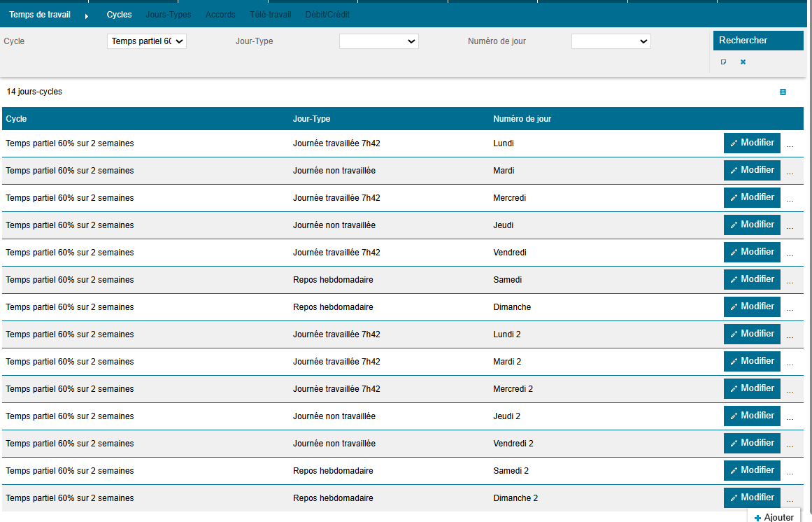Click the sticky-note icon below Rechercher

click(723, 62)
